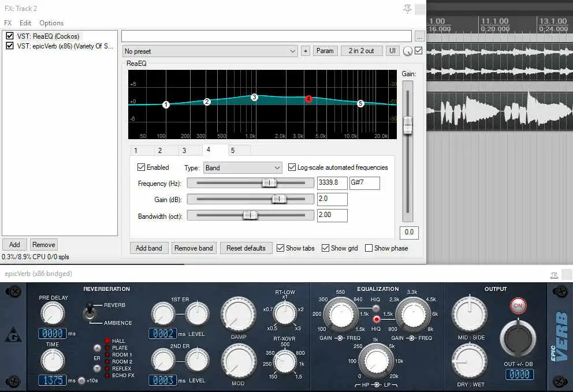Click the epicVerb PRE DELAY knob

(53, 314)
